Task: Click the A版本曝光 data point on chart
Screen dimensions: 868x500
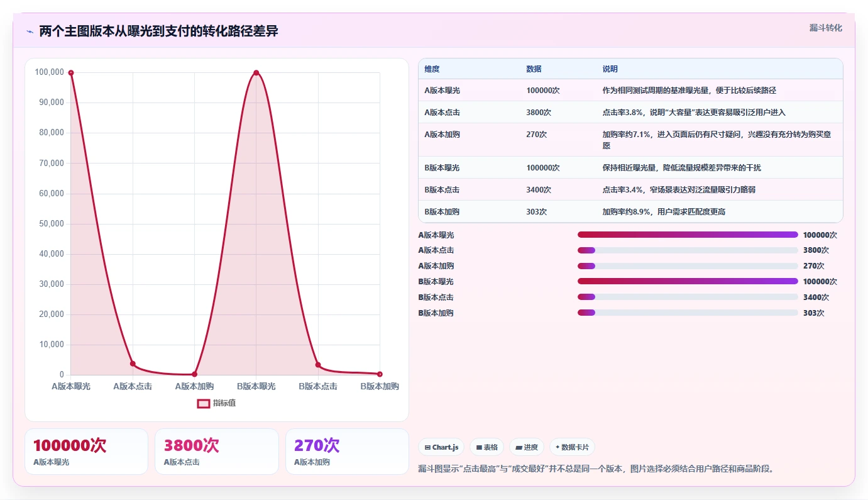Action: pos(71,73)
